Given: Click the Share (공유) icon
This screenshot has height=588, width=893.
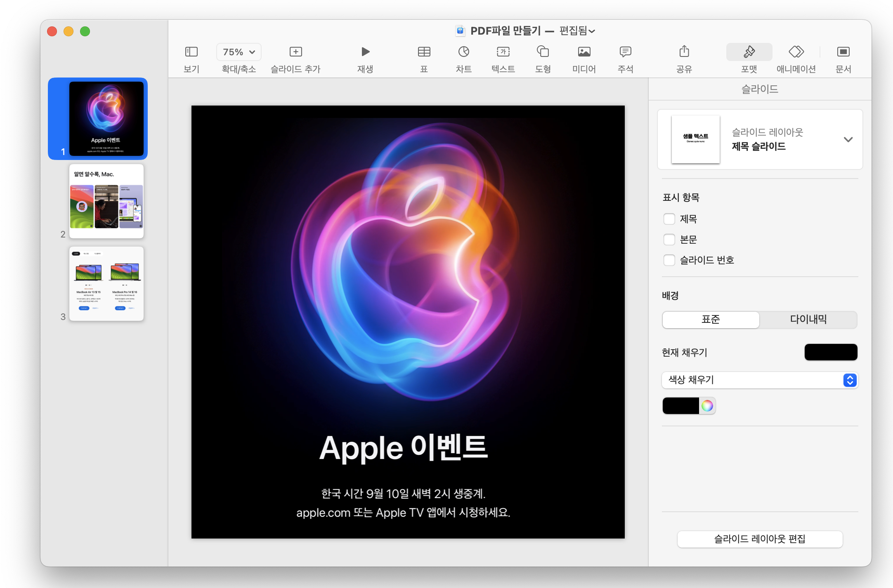Looking at the screenshot, I should click(x=684, y=52).
